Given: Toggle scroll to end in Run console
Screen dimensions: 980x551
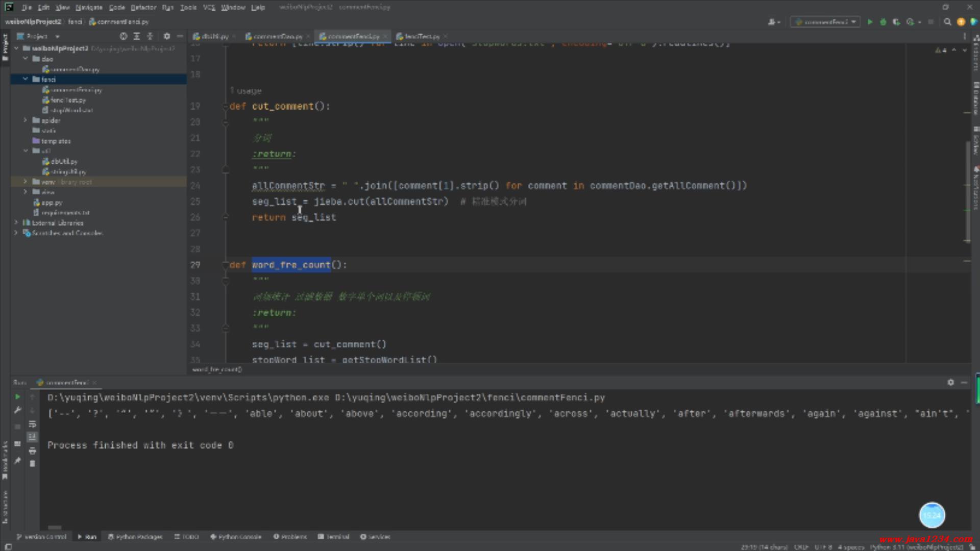Looking at the screenshot, I should pos(32,437).
